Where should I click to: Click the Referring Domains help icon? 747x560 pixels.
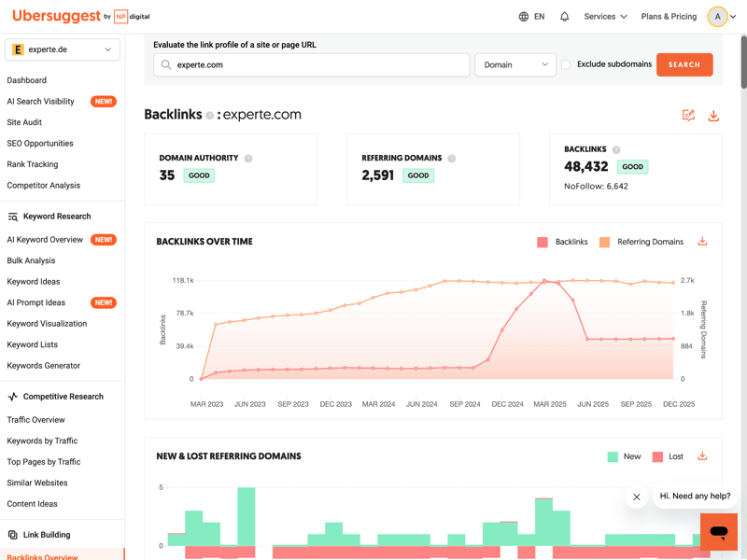(451, 159)
